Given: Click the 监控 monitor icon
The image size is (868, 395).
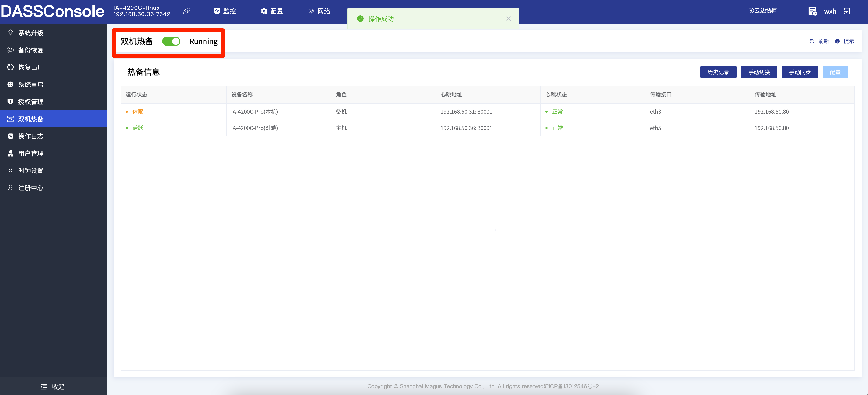Looking at the screenshot, I should [217, 11].
